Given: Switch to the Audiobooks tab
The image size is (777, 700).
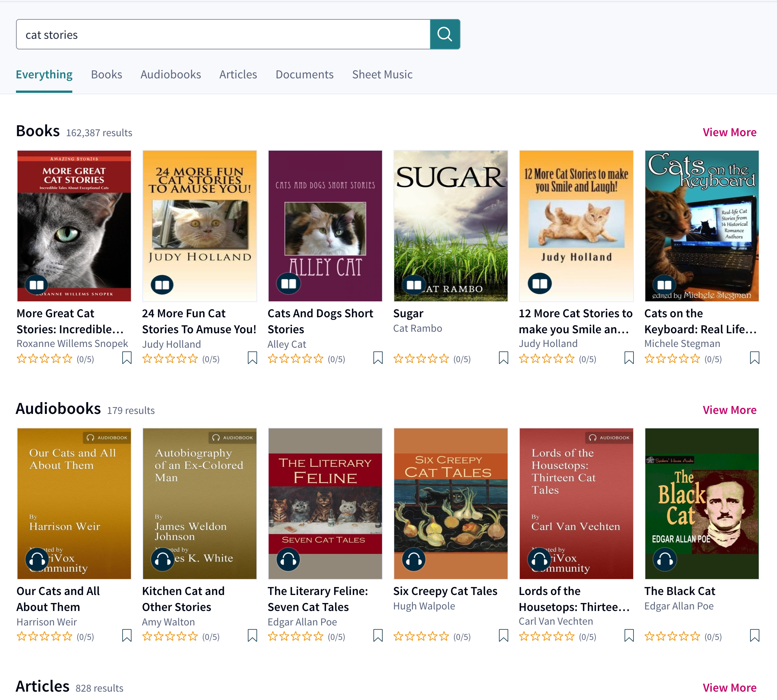Looking at the screenshot, I should click(171, 75).
